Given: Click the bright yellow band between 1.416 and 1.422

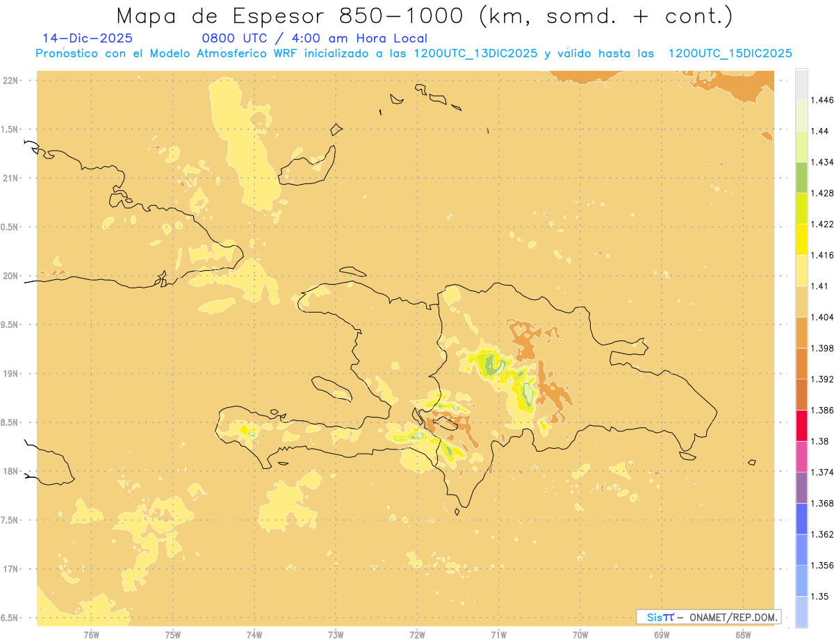Looking at the screenshot, I should tap(801, 239).
